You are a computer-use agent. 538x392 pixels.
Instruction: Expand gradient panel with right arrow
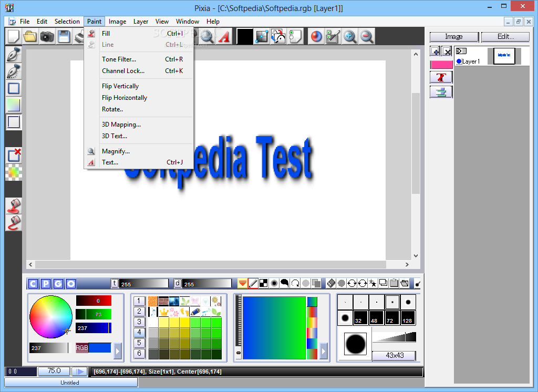[324, 351]
